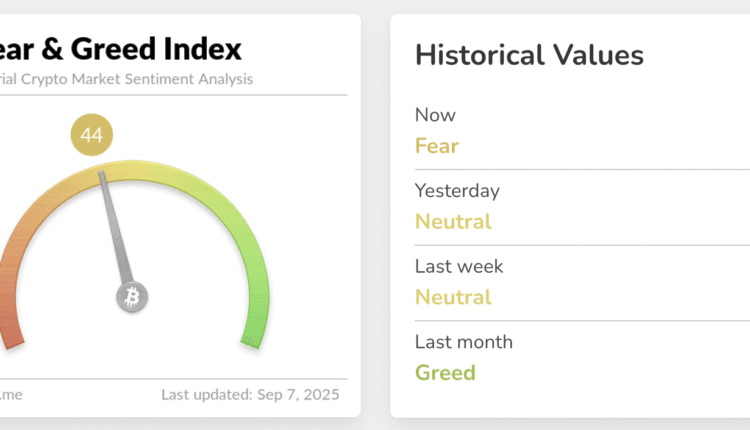Click the Historical Values heading
750x430 pixels.
click(529, 55)
